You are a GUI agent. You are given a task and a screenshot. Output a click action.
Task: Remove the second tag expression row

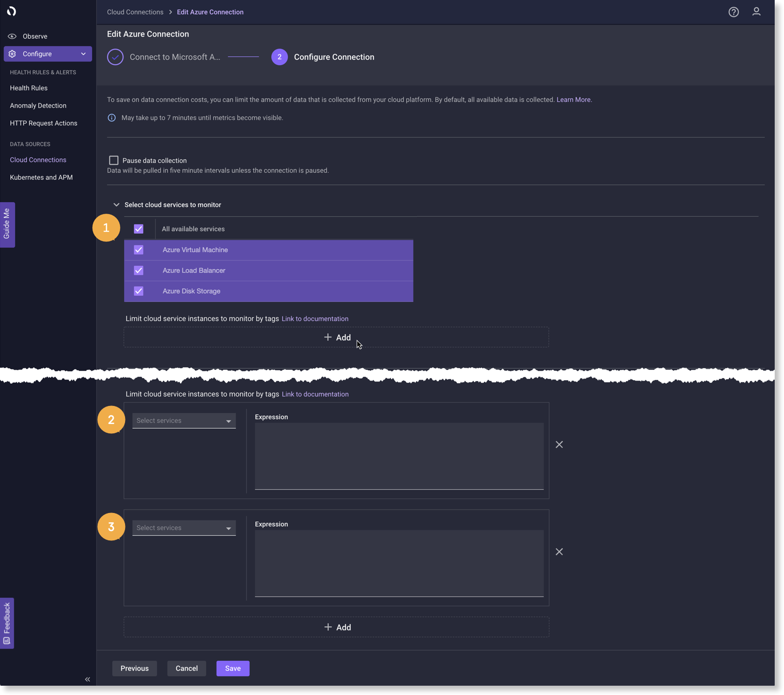[x=559, y=552]
